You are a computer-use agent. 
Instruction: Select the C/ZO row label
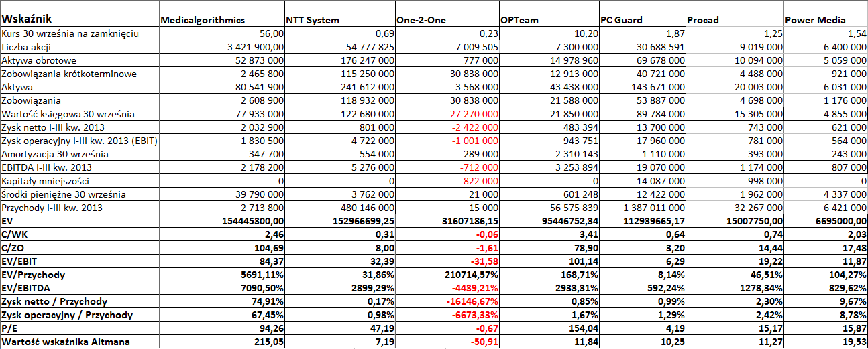pos(13,248)
